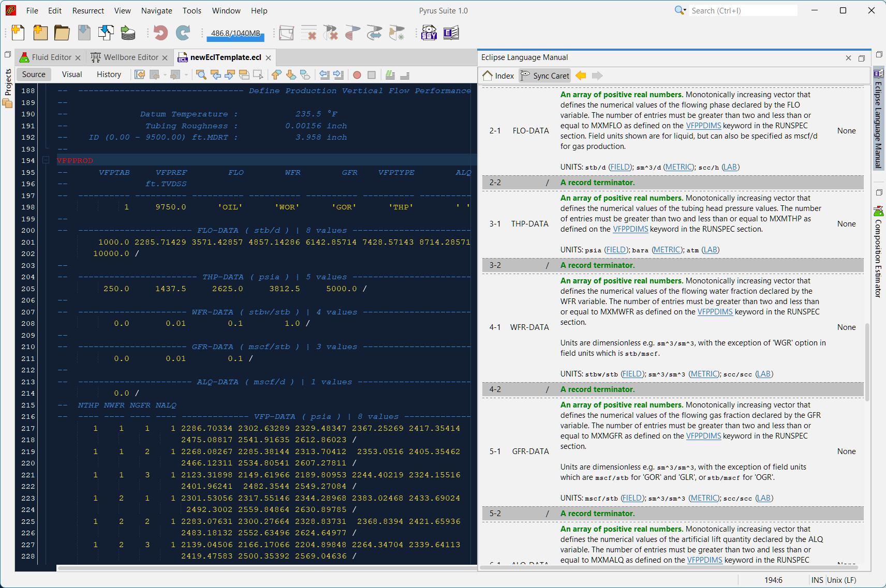Collapse the VFPPROD code fold marker

click(x=46, y=160)
